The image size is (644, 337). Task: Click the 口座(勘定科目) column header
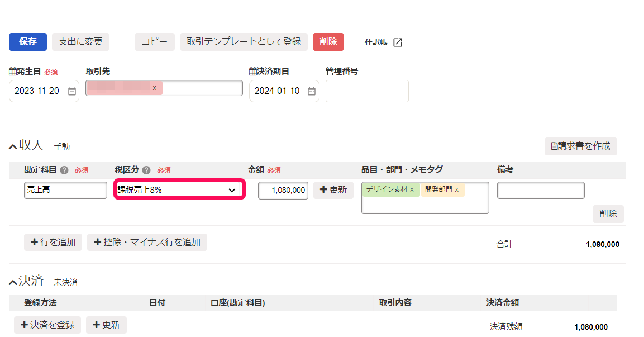[238, 303]
